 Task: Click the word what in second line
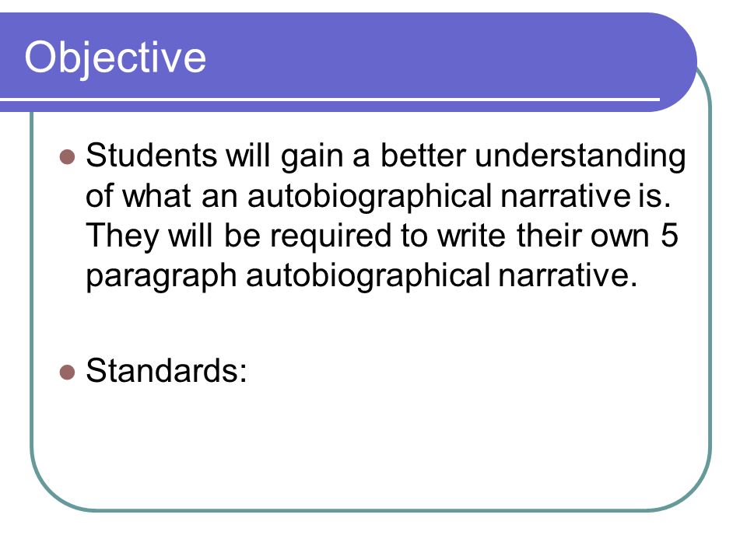tap(156, 196)
